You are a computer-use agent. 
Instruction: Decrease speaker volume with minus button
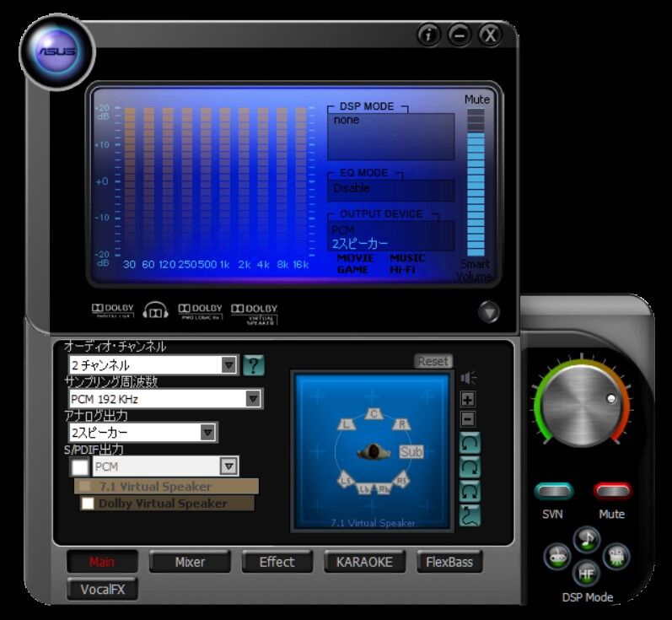[x=468, y=419]
